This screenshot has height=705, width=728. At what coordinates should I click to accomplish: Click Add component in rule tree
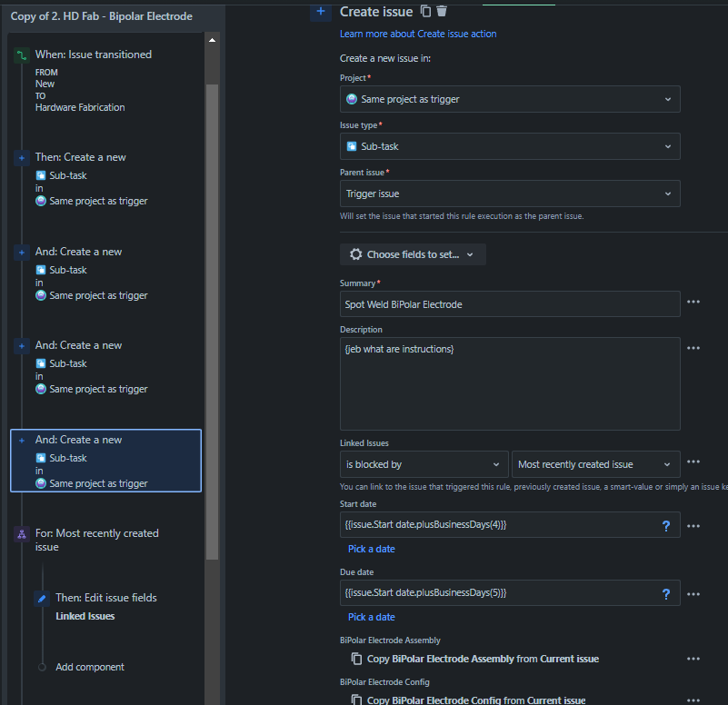[90, 668]
